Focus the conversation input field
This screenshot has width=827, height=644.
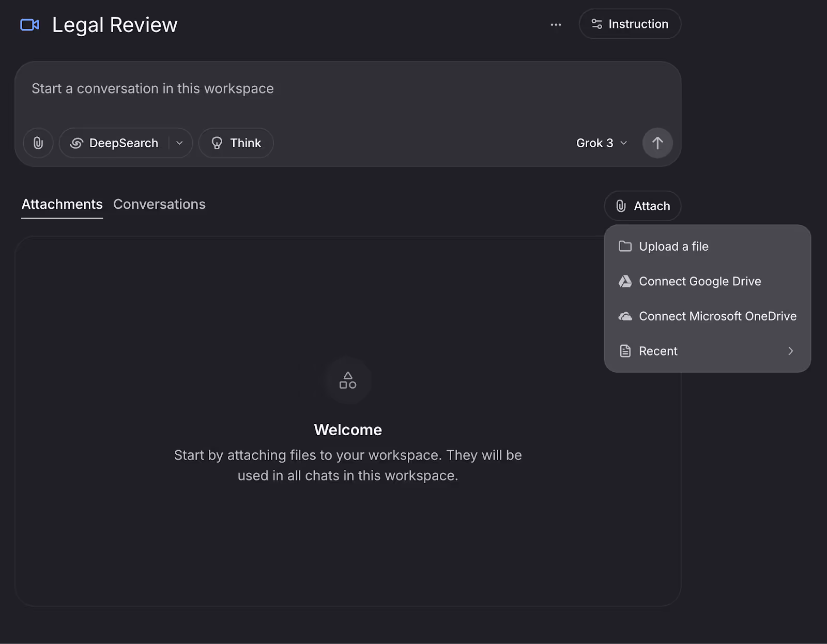(348, 89)
